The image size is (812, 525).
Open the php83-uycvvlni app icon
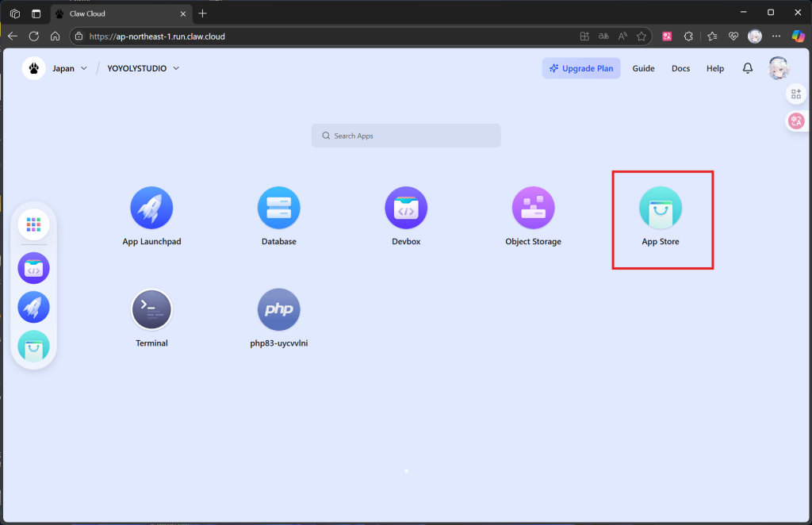tap(278, 309)
